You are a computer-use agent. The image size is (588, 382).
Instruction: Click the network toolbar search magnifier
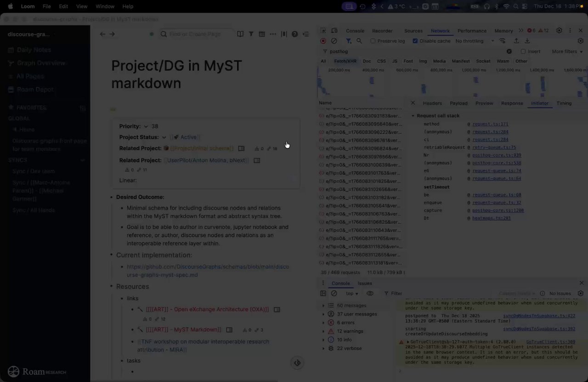(x=359, y=41)
